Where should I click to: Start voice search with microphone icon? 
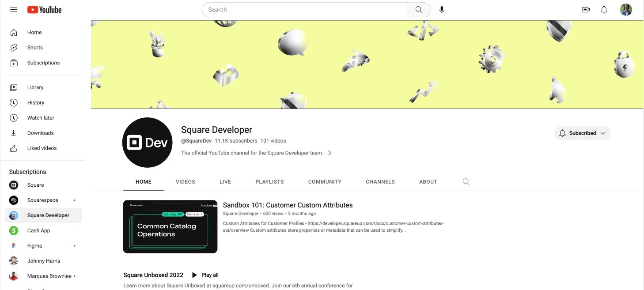point(442,10)
